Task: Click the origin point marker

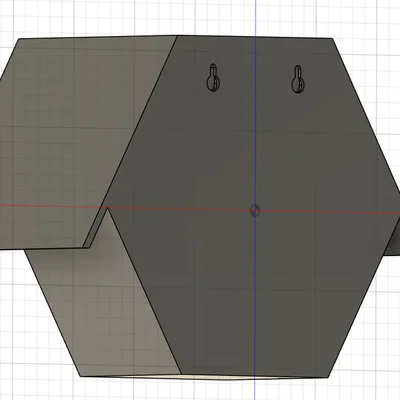Action: coord(255,210)
